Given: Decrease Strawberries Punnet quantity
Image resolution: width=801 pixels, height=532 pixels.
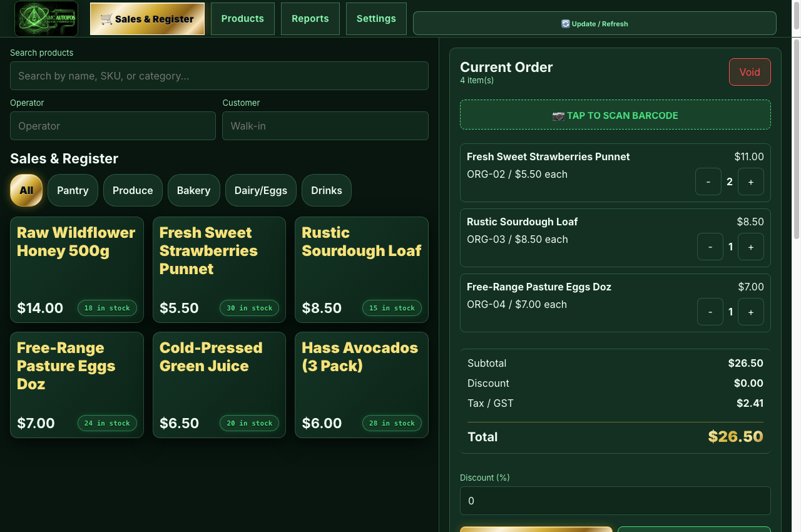Looking at the screenshot, I should pyautogui.click(x=708, y=182).
